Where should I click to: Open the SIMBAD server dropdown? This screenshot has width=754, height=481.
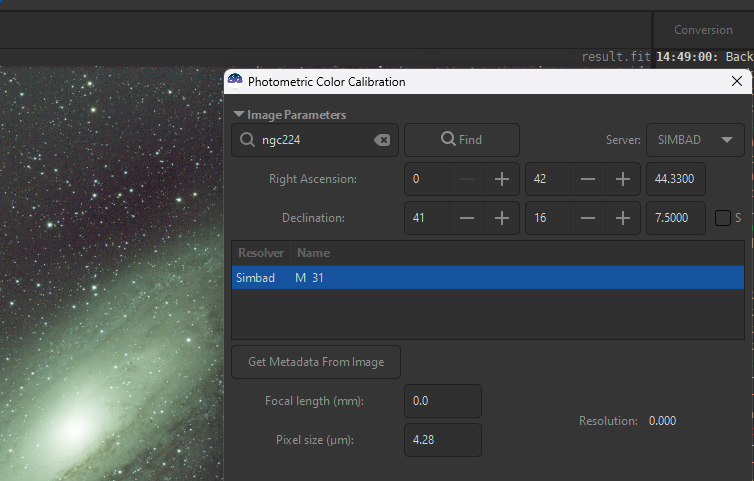click(695, 140)
